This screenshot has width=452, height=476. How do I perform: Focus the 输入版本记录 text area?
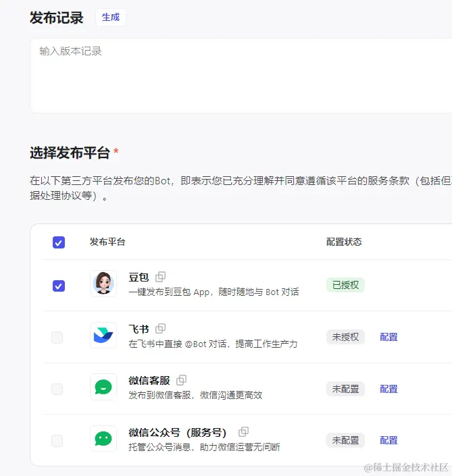(241, 76)
